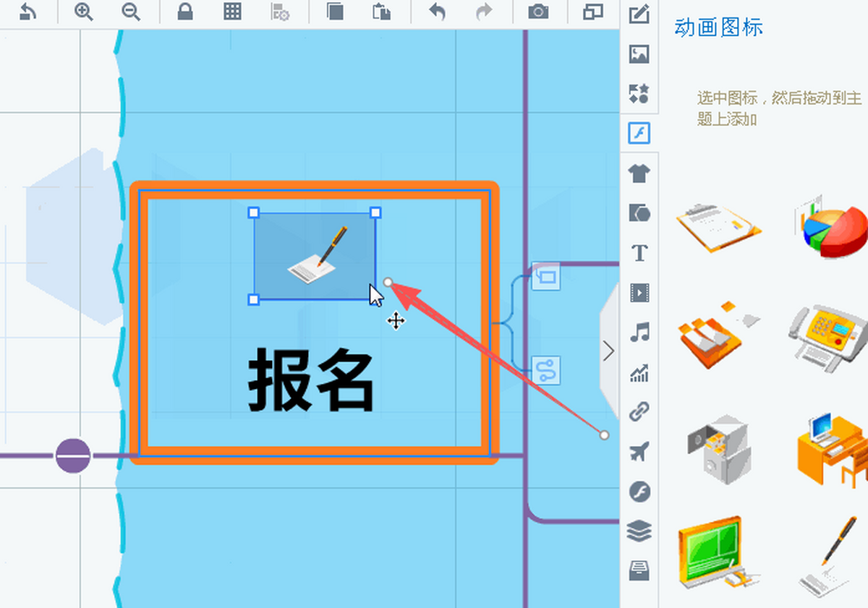Open the hyperlink chain panel
Image resolution: width=868 pixels, height=608 pixels.
click(639, 412)
